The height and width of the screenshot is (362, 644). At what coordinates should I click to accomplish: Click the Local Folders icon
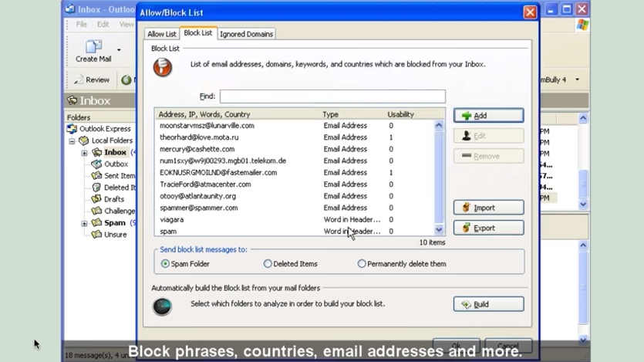coord(84,140)
